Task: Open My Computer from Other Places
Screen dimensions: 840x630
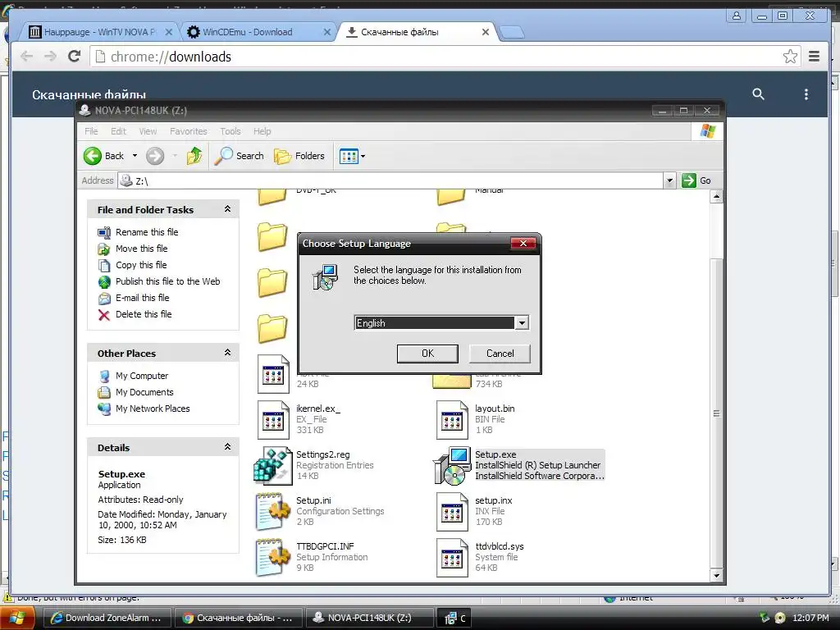Action: tap(142, 376)
